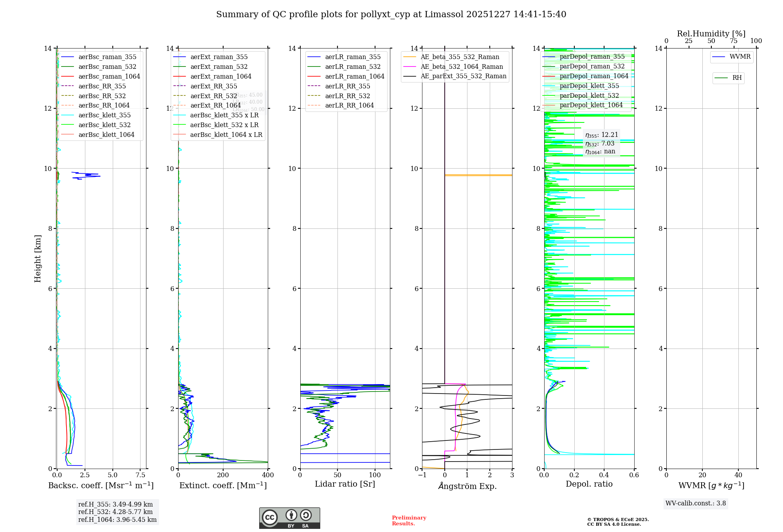Click the plot title text

click(391, 14)
